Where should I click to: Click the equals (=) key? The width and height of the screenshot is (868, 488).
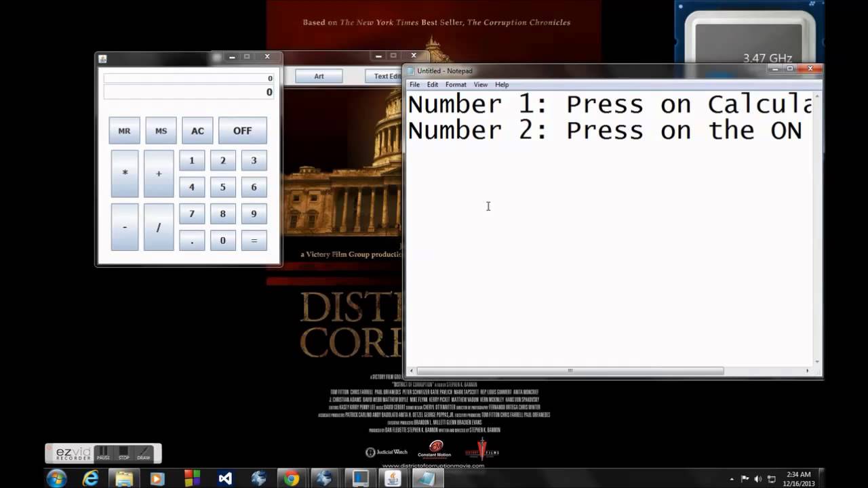(254, 241)
